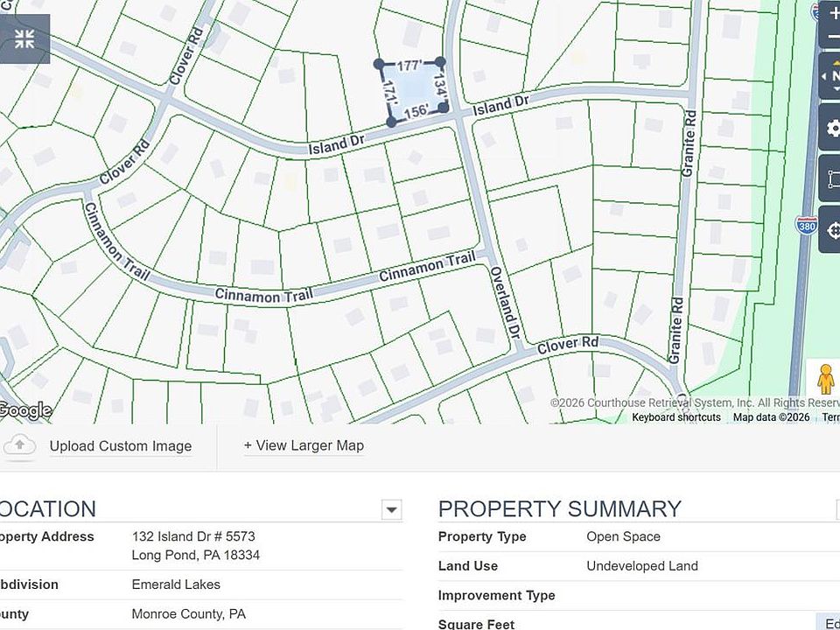Click Long Pond, PA 18334 text
This screenshot has height=630, width=840.
[195, 555]
